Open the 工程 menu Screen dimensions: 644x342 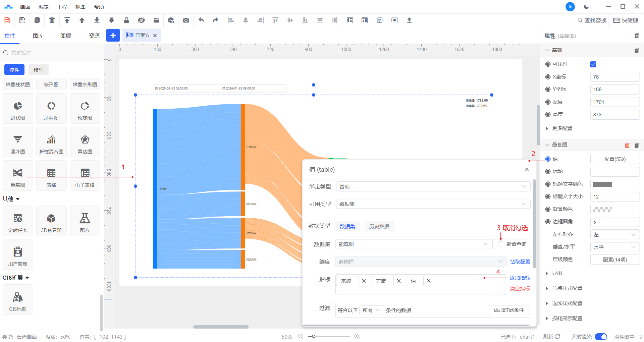pyautogui.click(x=62, y=7)
